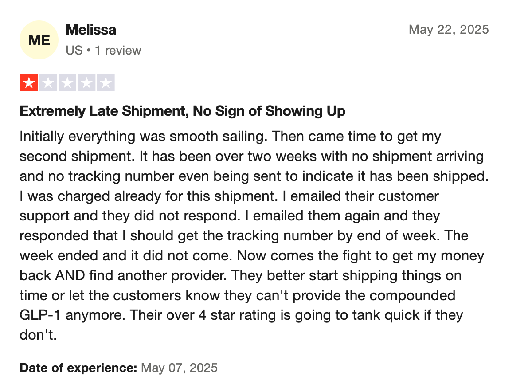Image resolution: width=532 pixels, height=392 pixels.
Task: Click the first red star
Action: pyautogui.click(x=29, y=82)
